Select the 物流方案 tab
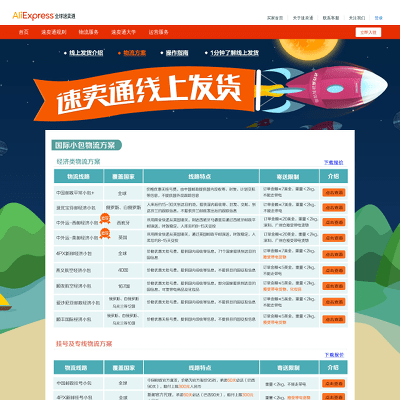Image resolution: width=400 pixels, height=400 pixels. tap(135, 53)
